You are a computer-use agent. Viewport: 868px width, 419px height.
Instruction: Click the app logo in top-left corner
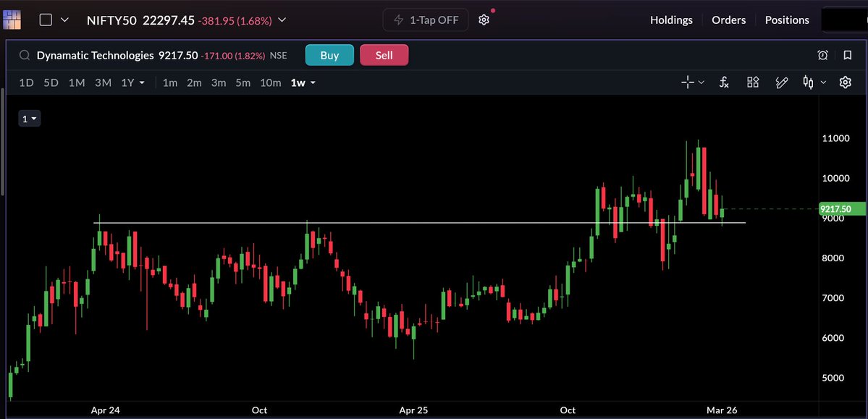coord(12,20)
